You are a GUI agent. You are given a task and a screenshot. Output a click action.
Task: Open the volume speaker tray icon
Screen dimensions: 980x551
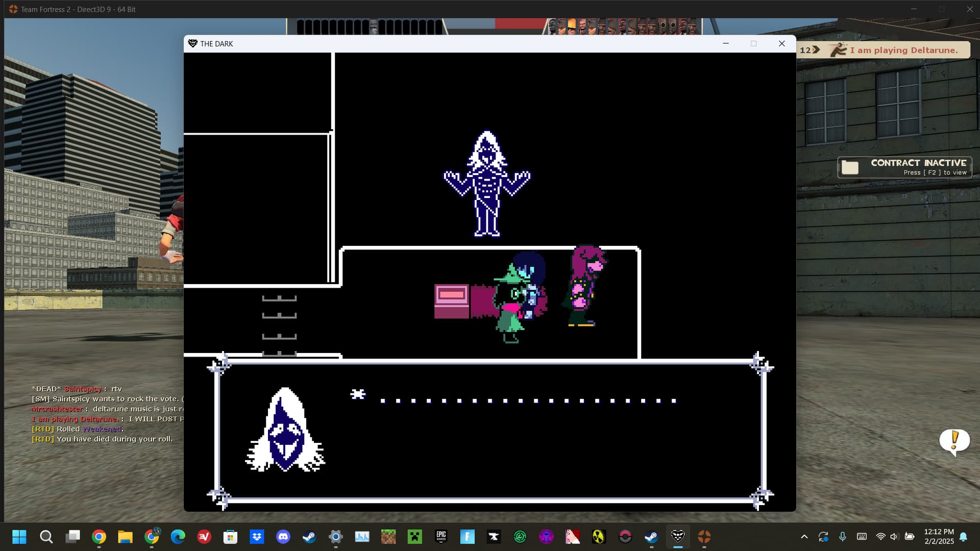pos(894,537)
